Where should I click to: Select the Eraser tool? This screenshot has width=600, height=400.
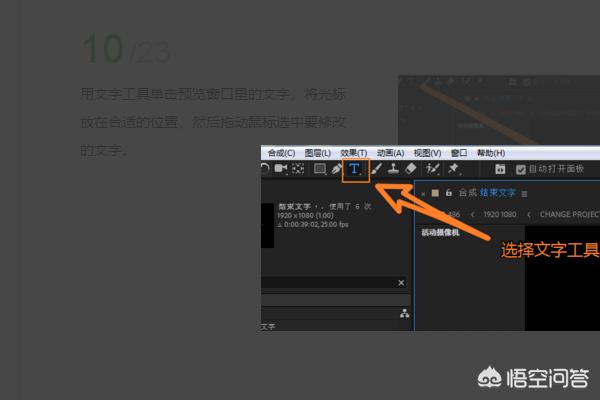410,170
